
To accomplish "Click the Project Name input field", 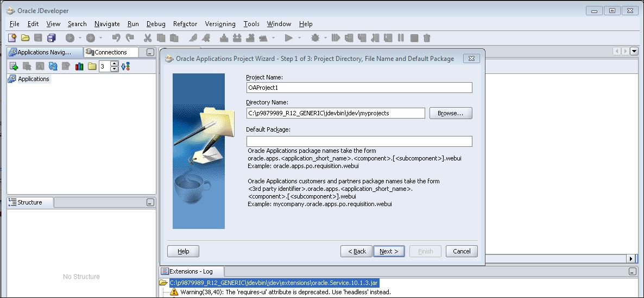I will pos(359,88).
